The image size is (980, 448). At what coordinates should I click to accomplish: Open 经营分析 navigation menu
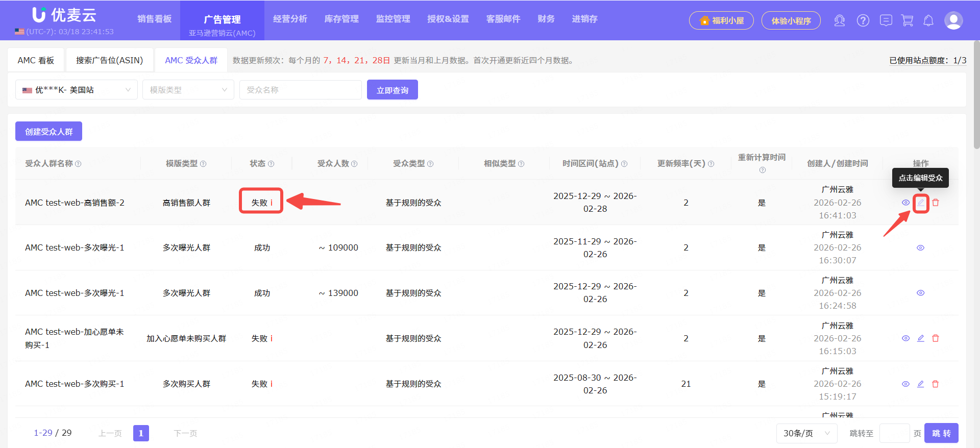[290, 19]
